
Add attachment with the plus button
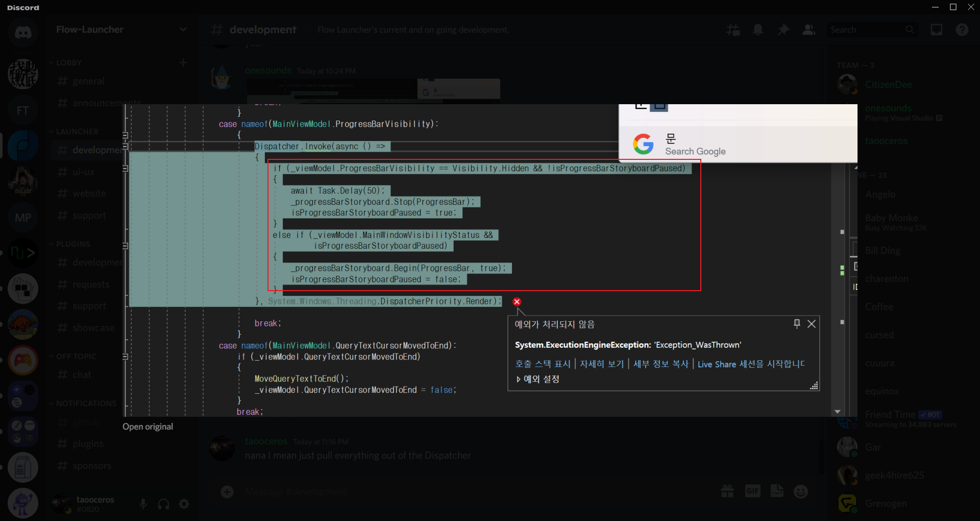(227, 491)
